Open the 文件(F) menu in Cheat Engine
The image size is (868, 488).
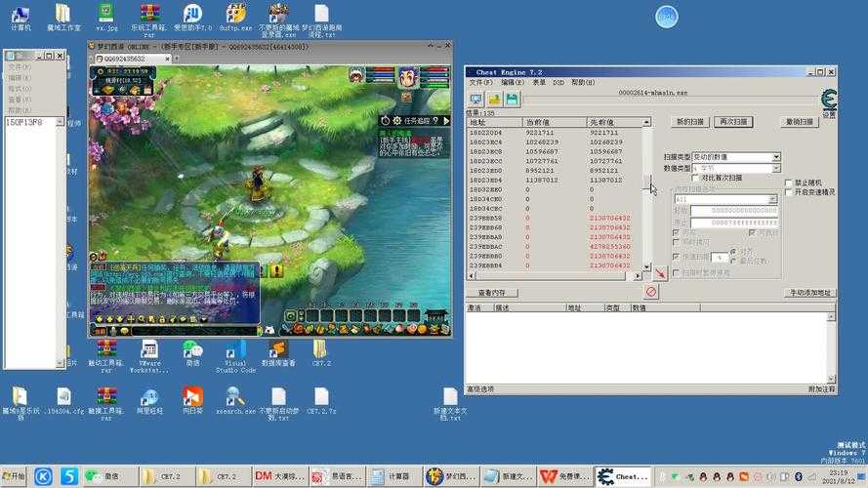click(x=480, y=82)
